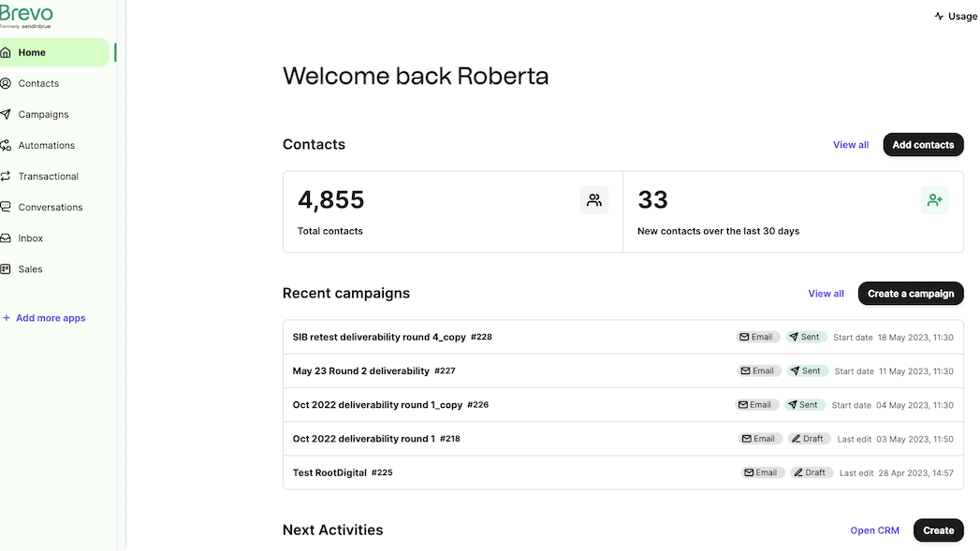Click the Sales board icon
Viewport: 980px width, 551px height.
6,268
